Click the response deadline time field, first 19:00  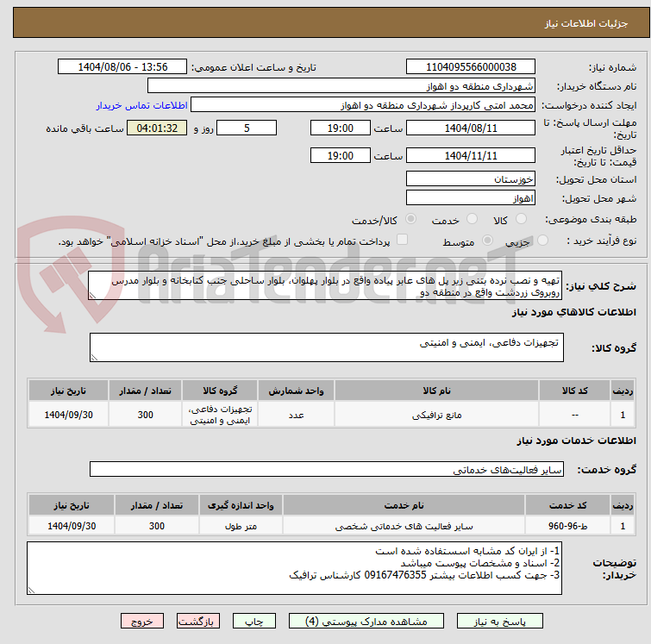click(x=340, y=128)
